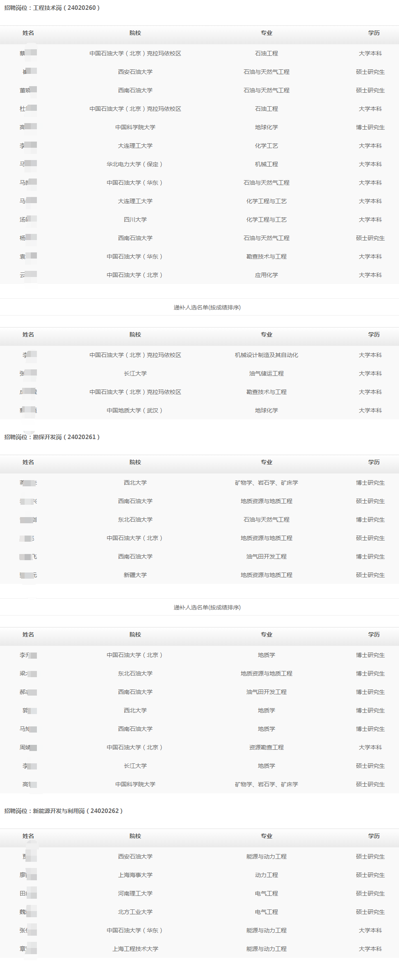The height and width of the screenshot is (980, 399).
Task: Select the 化学工艺 major cell
Action: 266,146
